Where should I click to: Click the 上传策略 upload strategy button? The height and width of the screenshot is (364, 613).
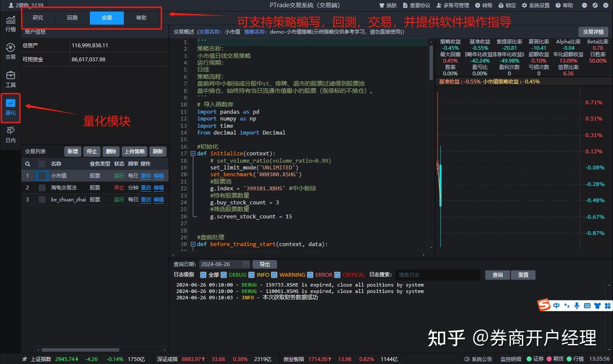coord(135,151)
